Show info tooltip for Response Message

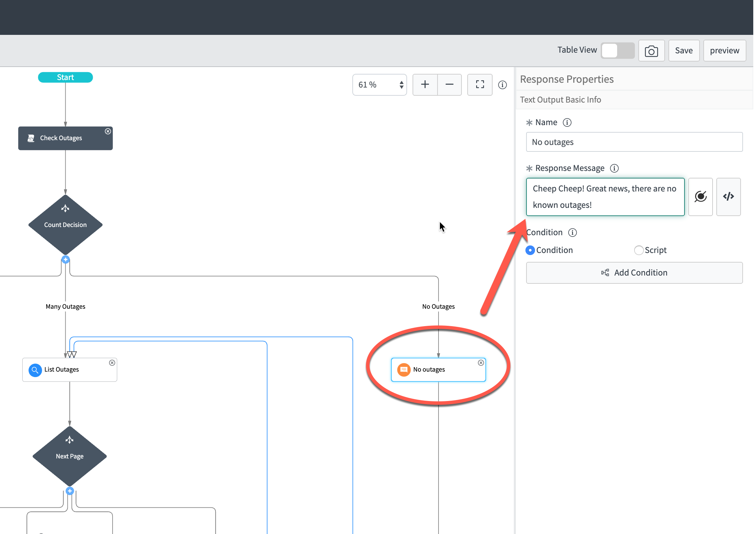(614, 168)
